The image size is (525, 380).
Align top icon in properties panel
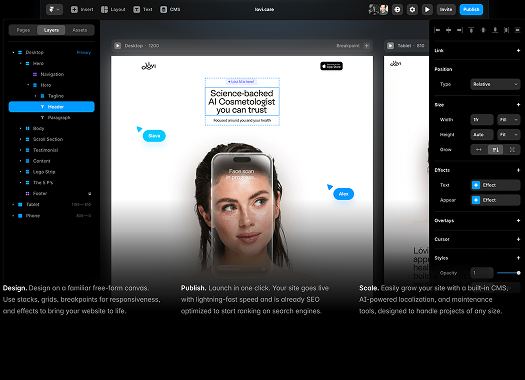point(471,30)
